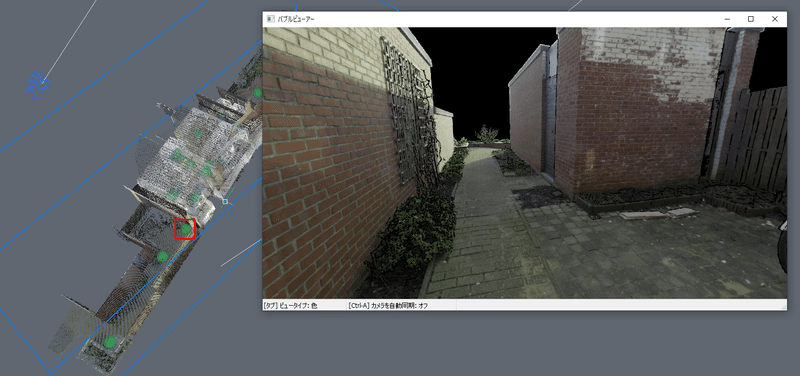Close the バブルビューアー window

point(774,19)
